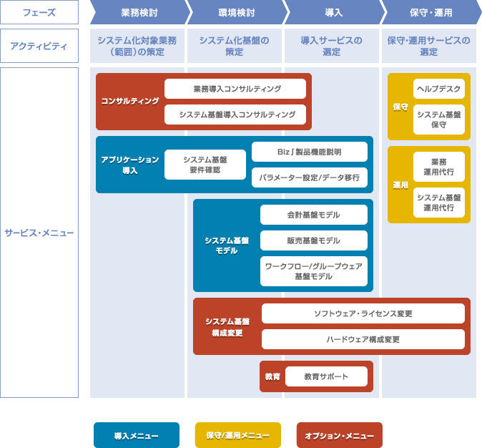Open ワークフロー/グループウェア基盤モデル item
The image size is (482, 448).
click(314, 271)
